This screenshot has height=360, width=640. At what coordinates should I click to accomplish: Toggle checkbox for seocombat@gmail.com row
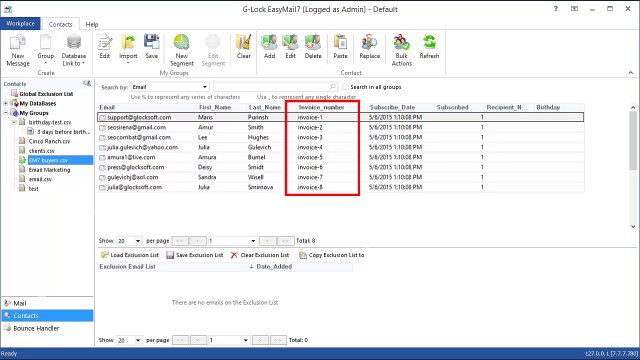click(102, 138)
